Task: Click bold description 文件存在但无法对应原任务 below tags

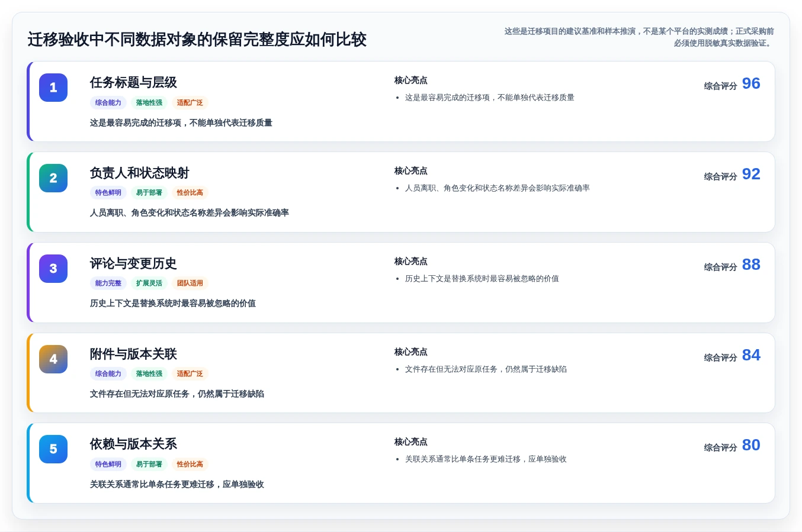Action: 177,394
